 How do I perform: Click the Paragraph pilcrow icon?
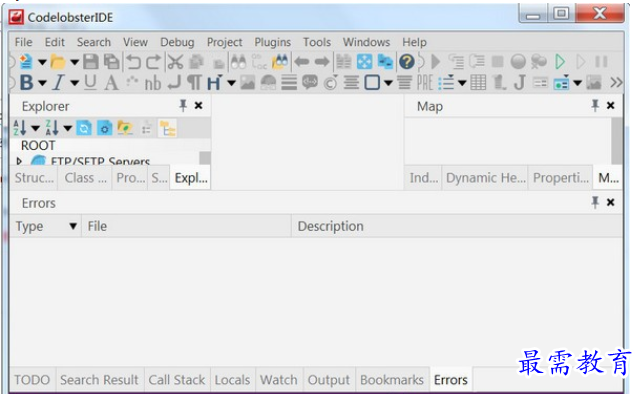click(195, 83)
